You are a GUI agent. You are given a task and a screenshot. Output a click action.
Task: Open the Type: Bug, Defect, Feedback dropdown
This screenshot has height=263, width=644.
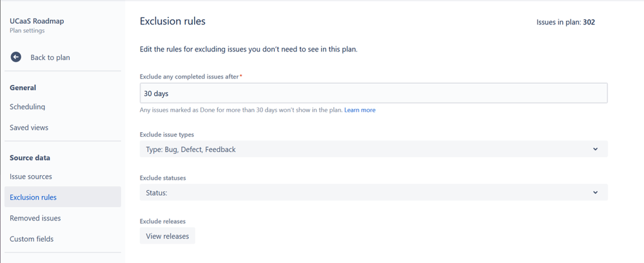(x=373, y=149)
